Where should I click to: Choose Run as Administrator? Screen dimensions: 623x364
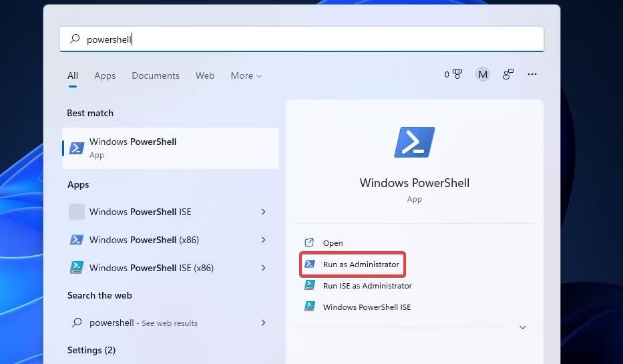coord(361,264)
